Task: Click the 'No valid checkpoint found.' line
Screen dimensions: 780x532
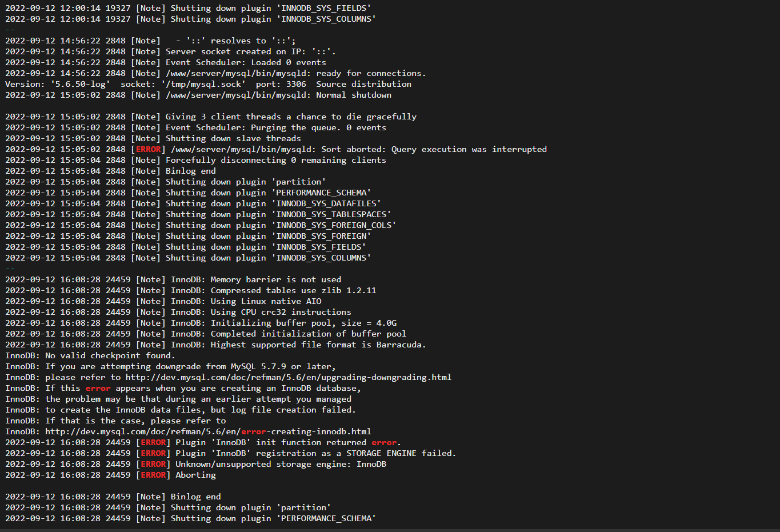Action: (x=90, y=355)
